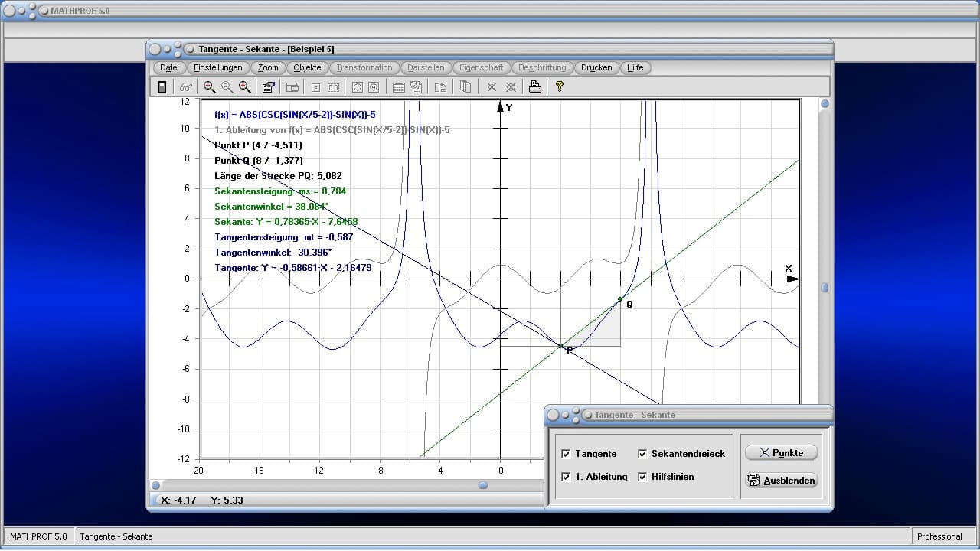Screen dimensions: 980x551
Task: Click the Länge der Strecke PQ text
Action: pyautogui.click(x=278, y=176)
